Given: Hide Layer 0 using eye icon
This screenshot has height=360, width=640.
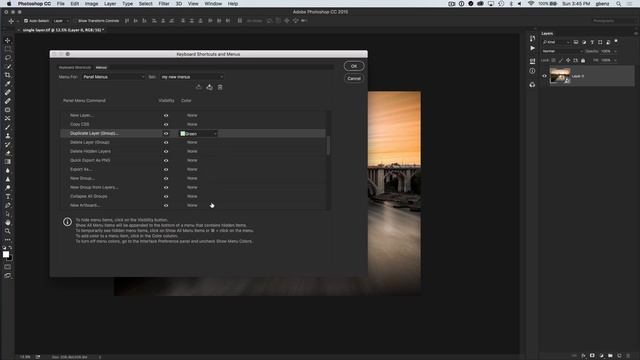Looking at the screenshot, I should (x=544, y=76).
